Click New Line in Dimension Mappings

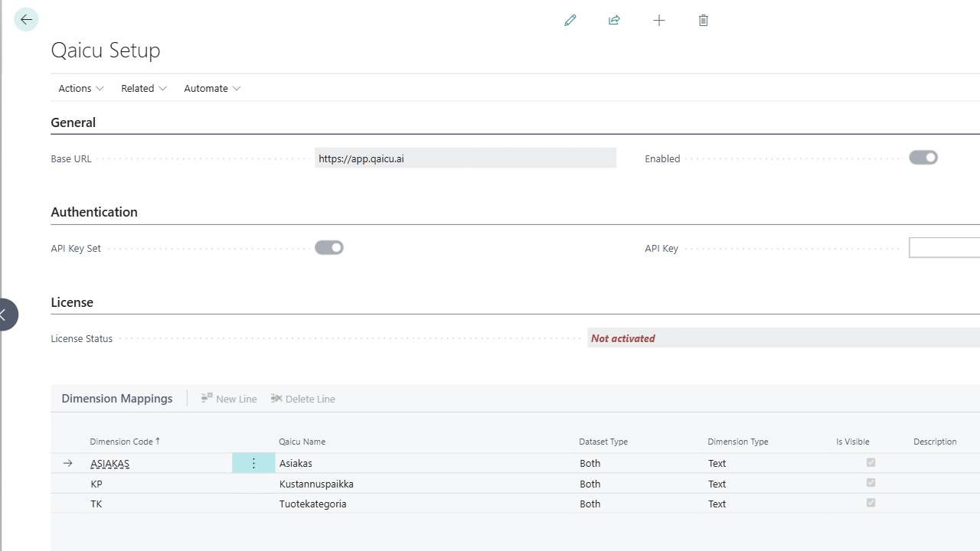[x=229, y=399]
